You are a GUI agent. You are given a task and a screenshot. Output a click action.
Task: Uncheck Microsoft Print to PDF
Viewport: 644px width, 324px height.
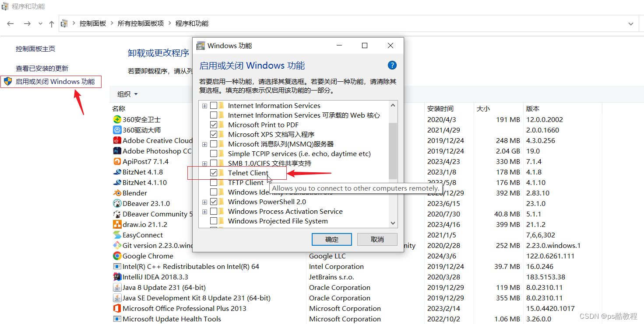tap(214, 125)
